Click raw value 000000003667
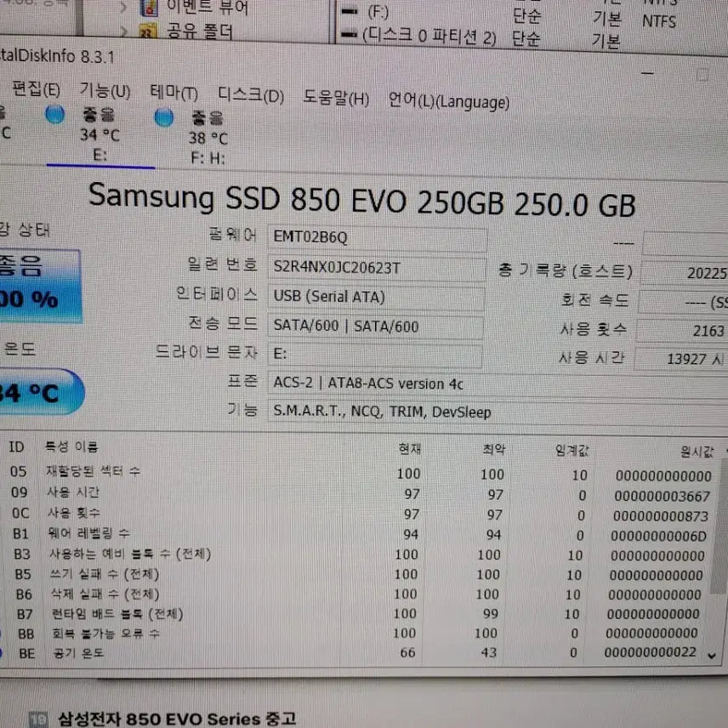The image size is (728, 728). pos(662,497)
